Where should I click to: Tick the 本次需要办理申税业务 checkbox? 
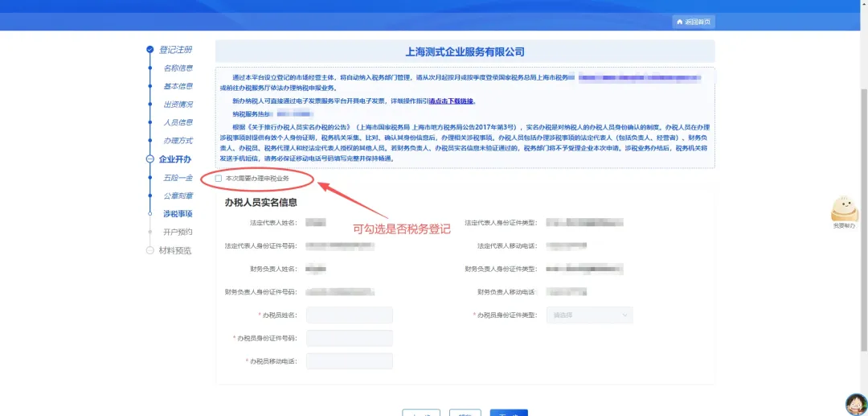coord(219,179)
